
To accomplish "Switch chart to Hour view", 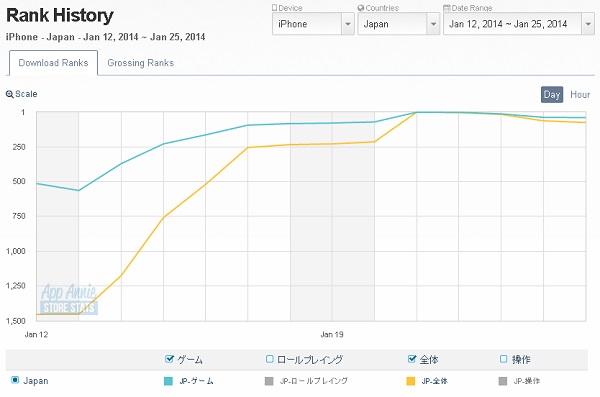I will [x=580, y=95].
